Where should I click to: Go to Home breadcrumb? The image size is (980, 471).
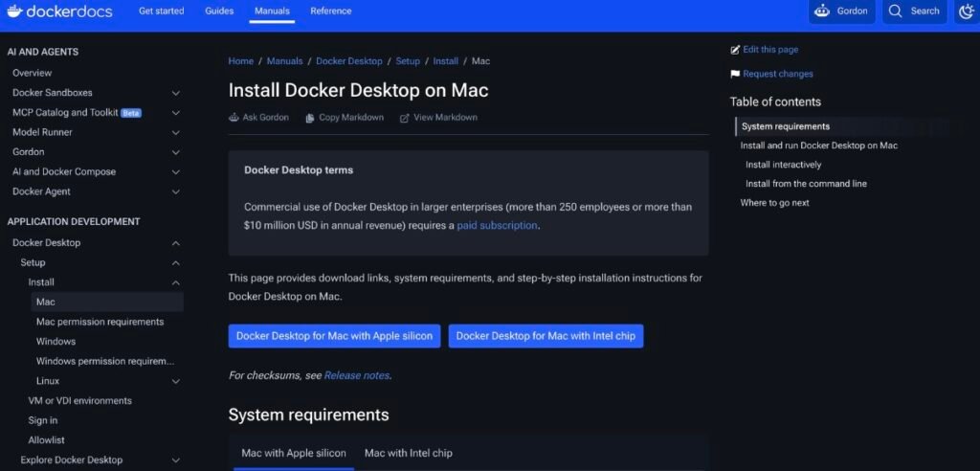[240, 61]
